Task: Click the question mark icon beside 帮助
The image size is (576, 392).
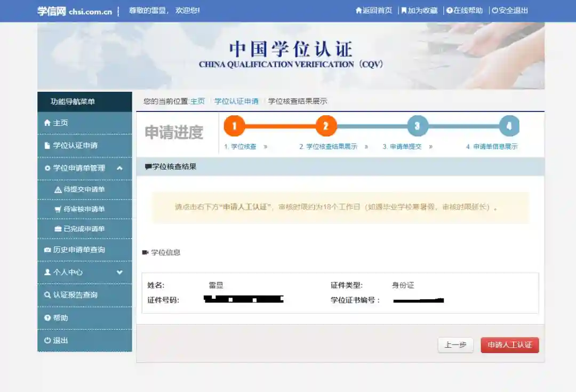Action: click(47, 318)
